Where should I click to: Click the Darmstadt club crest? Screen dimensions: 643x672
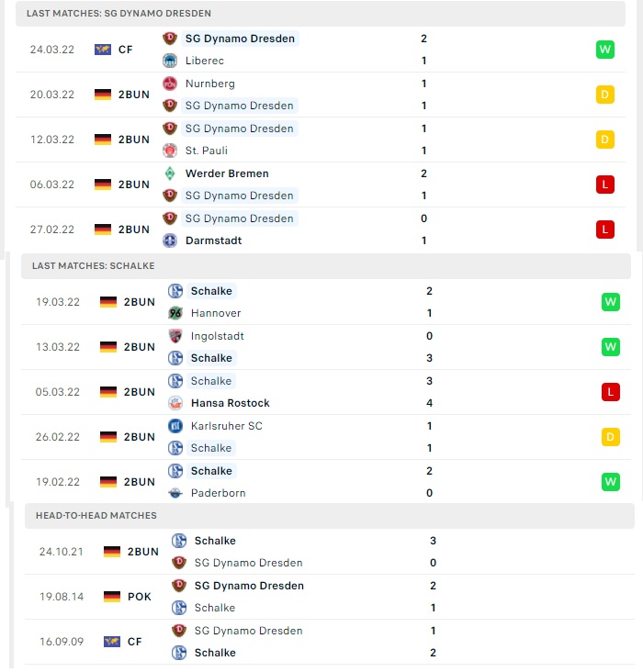coord(170,241)
